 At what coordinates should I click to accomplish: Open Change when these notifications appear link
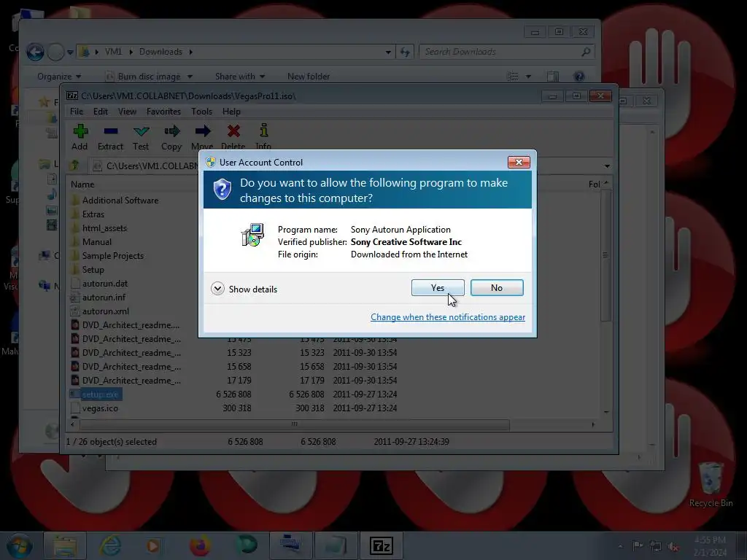click(x=448, y=317)
